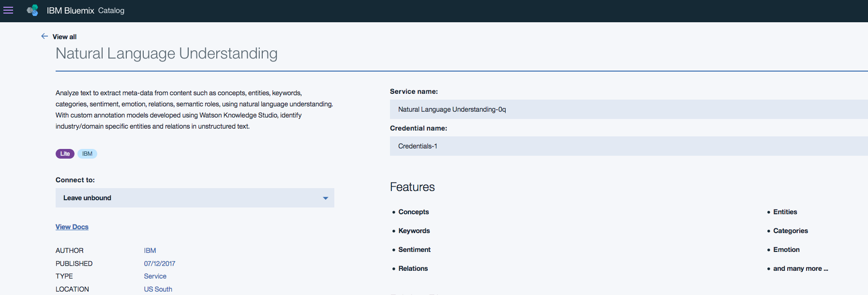Viewport: 868px width, 295px height.
Task: Return to View all services
Action: click(64, 37)
